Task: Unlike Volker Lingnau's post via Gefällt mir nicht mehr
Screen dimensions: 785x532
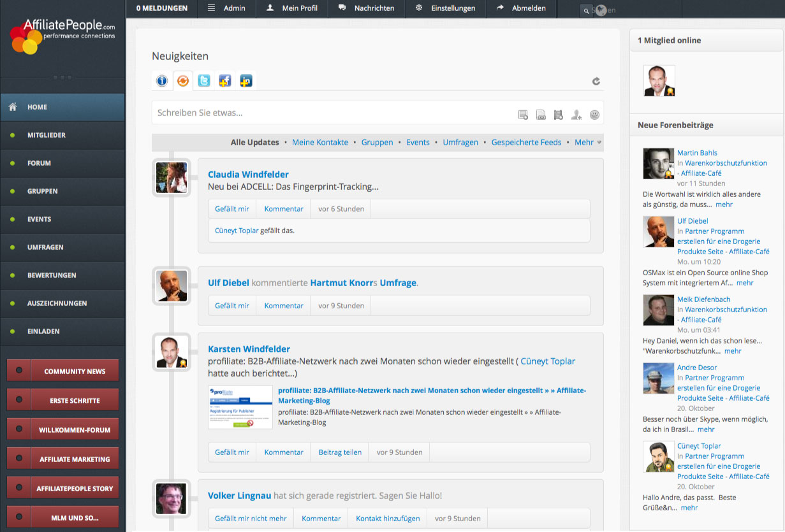Action: pos(251,519)
